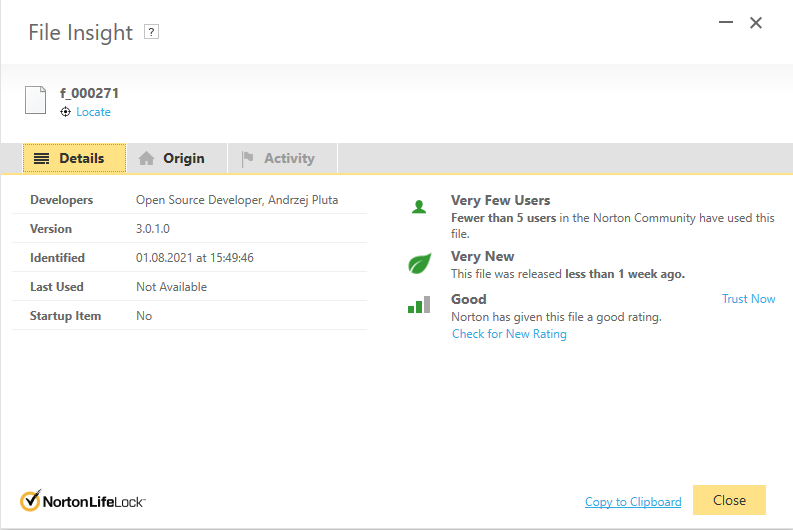Viewport: 793px width, 530px height.
Task: Minimize the File Insight window
Action: (x=726, y=22)
